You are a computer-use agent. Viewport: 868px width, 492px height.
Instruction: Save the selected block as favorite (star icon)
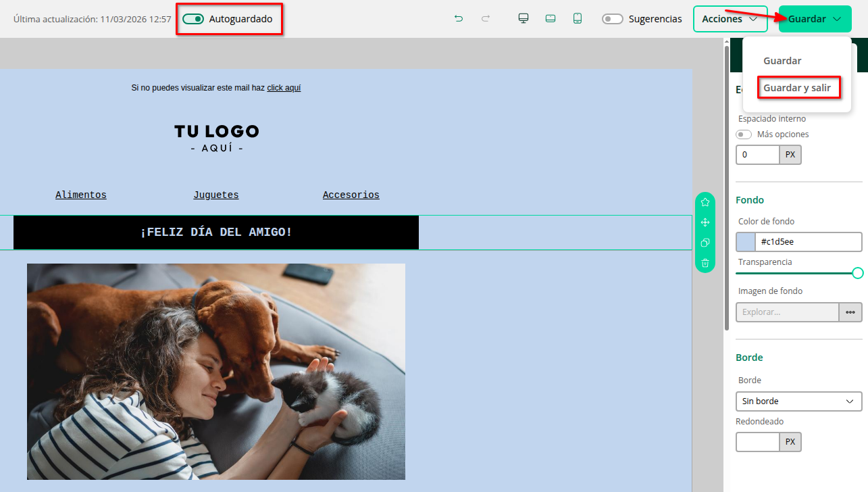[x=705, y=201]
